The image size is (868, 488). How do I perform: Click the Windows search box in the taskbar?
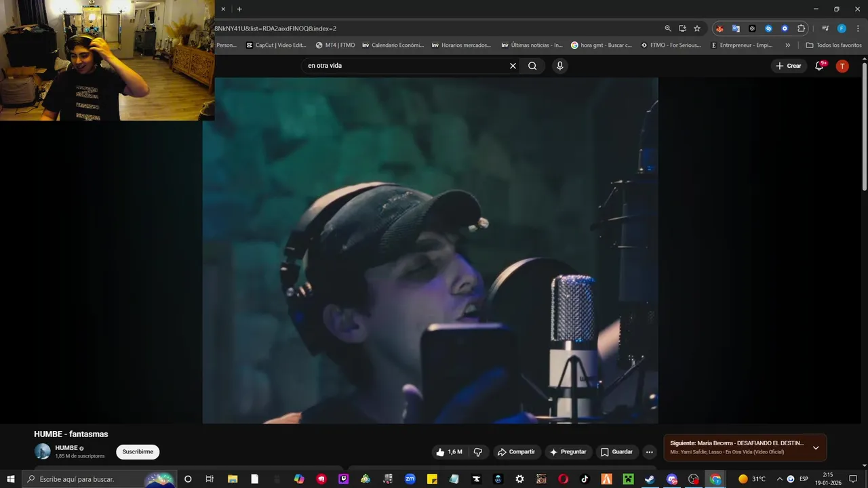pyautogui.click(x=98, y=479)
